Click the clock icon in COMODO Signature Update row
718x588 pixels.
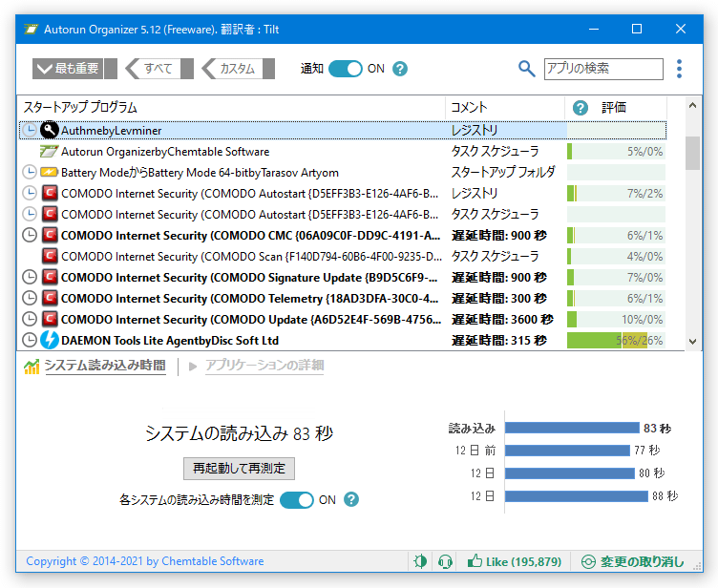coord(30,277)
